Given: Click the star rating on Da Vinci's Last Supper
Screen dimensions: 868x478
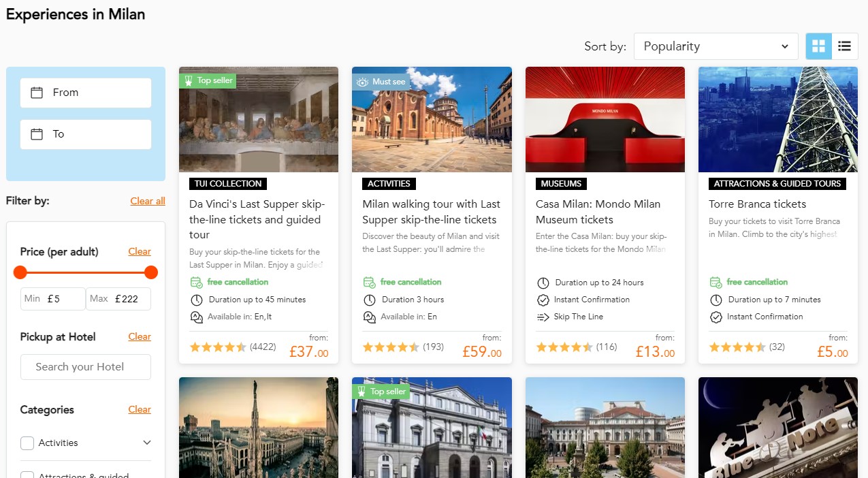Looking at the screenshot, I should click(218, 347).
